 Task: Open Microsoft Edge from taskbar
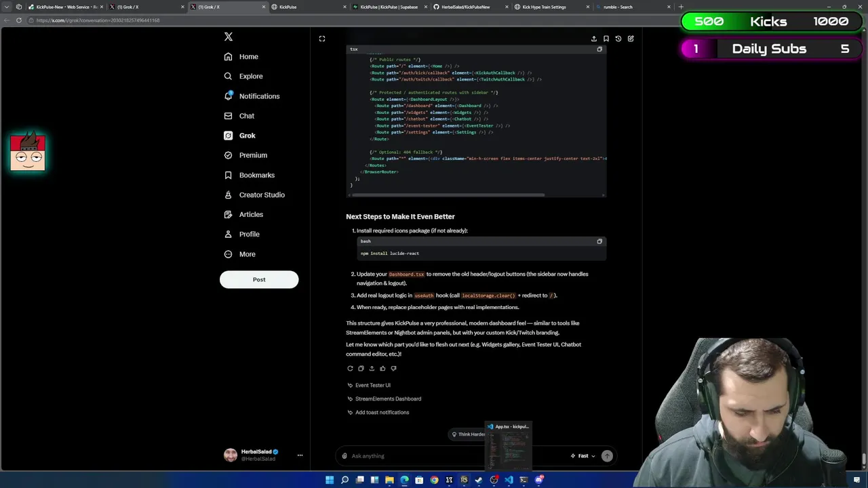click(x=404, y=480)
